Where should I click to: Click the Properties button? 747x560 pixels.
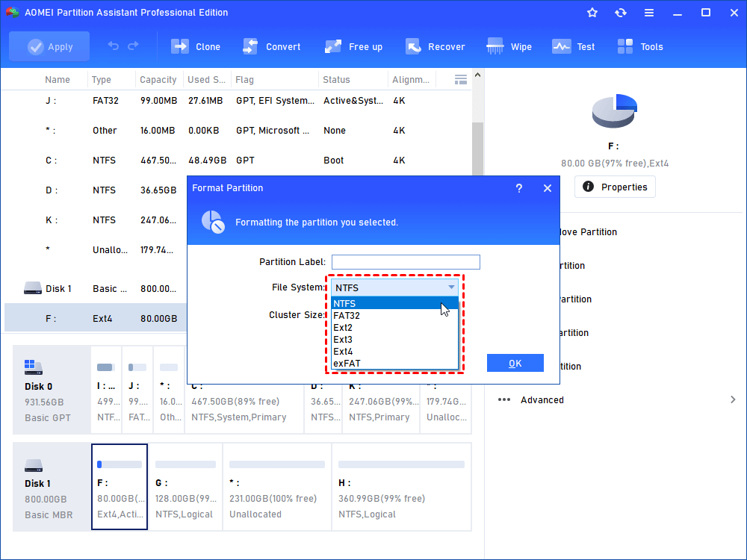click(615, 187)
